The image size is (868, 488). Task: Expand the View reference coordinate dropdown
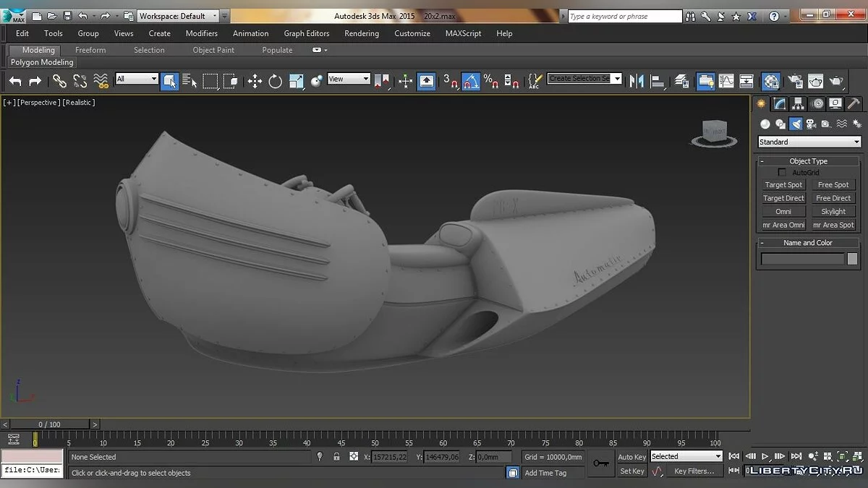349,79
